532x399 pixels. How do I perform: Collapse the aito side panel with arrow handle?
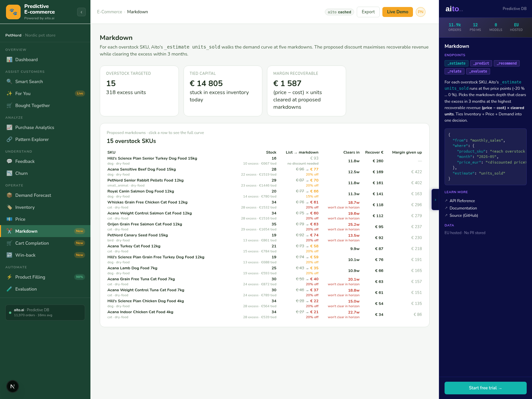(x=435, y=199)
